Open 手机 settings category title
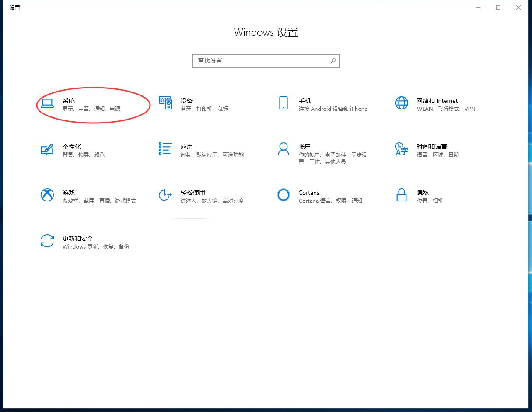The image size is (532, 412). pos(305,101)
